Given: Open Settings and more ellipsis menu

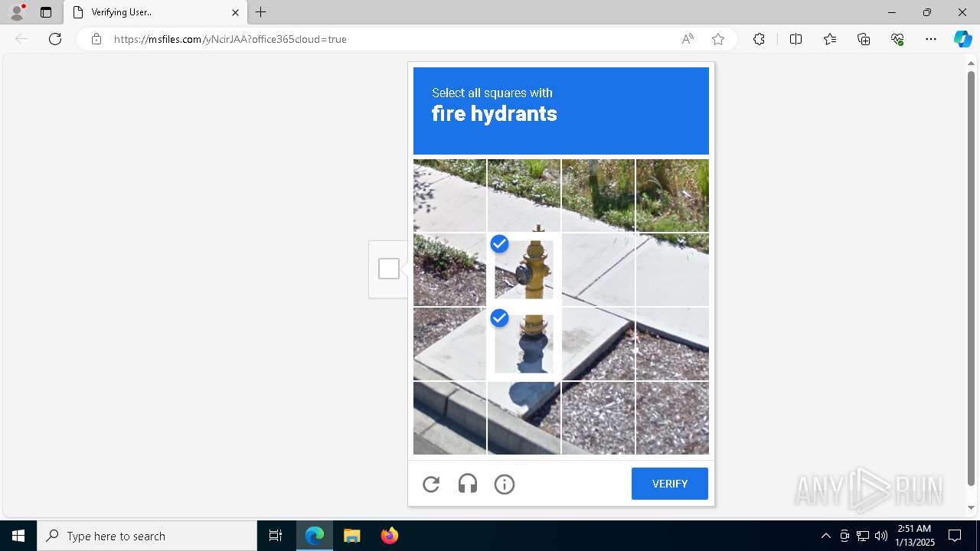Looking at the screenshot, I should 931,39.
